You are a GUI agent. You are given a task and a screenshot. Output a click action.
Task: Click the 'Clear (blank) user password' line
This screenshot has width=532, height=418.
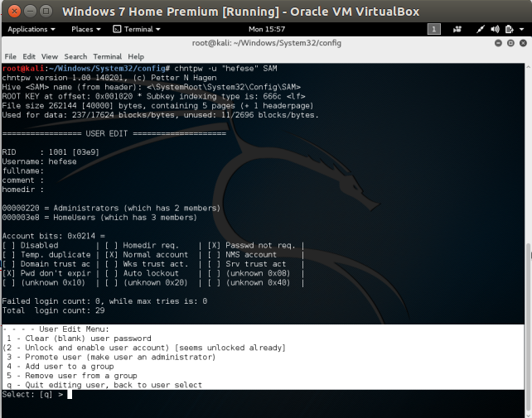point(79,339)
